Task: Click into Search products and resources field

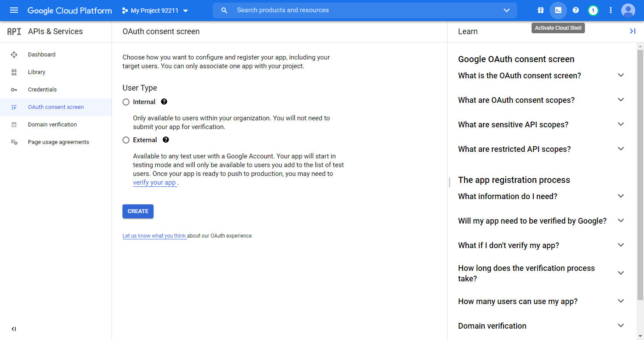Action: [364, 11]
